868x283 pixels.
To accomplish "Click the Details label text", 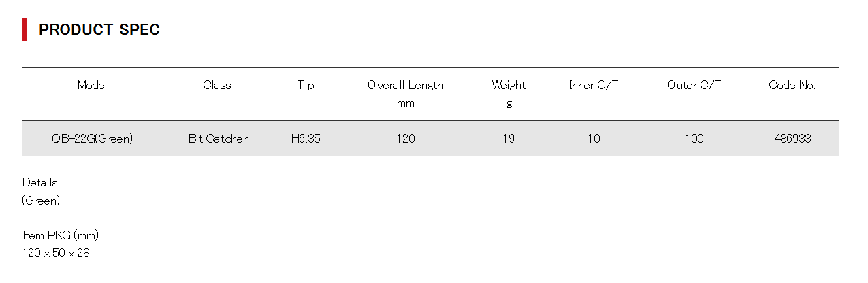I will point(40,183).
